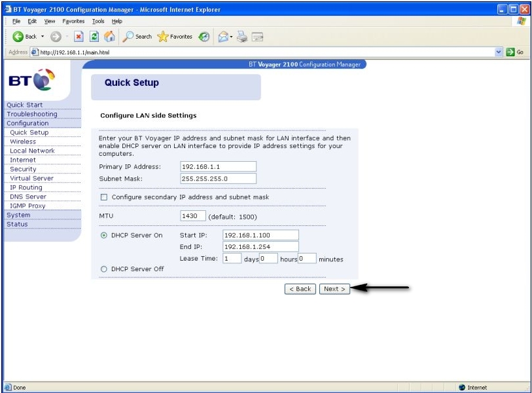
Task: Go to the Home page icon
Action: tap(109, 36)
